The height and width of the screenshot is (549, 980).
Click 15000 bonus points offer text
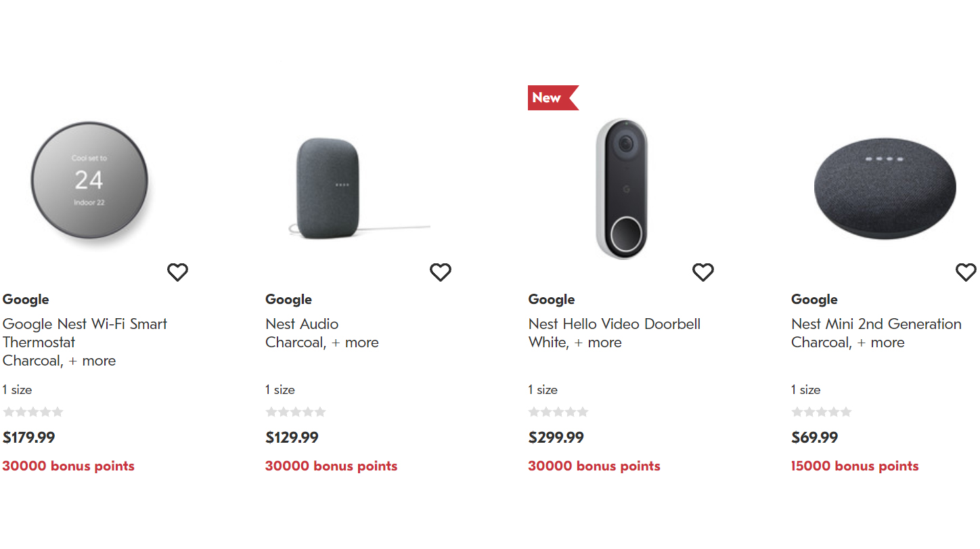[855, 466]
